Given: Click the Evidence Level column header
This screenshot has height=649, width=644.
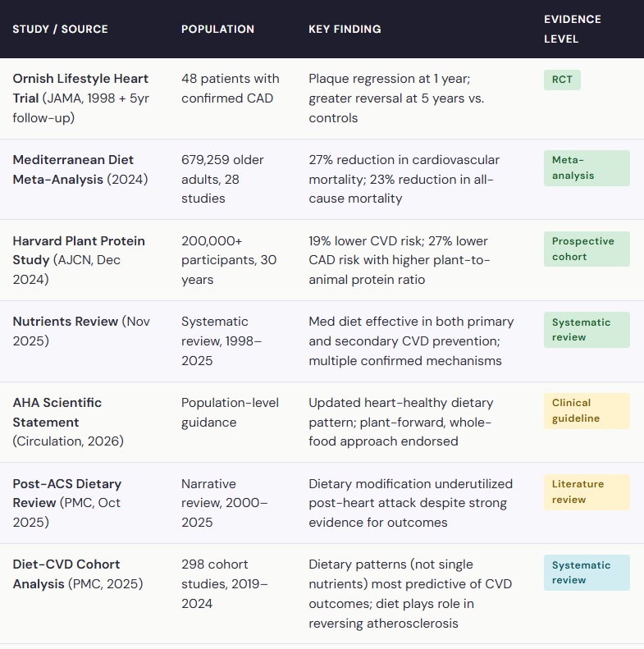Looking at the screenshot, I should tap(573, 29).
